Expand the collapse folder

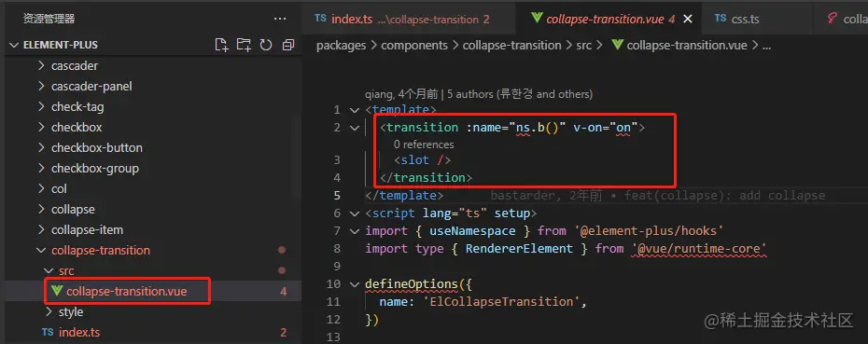coord(73,209)
